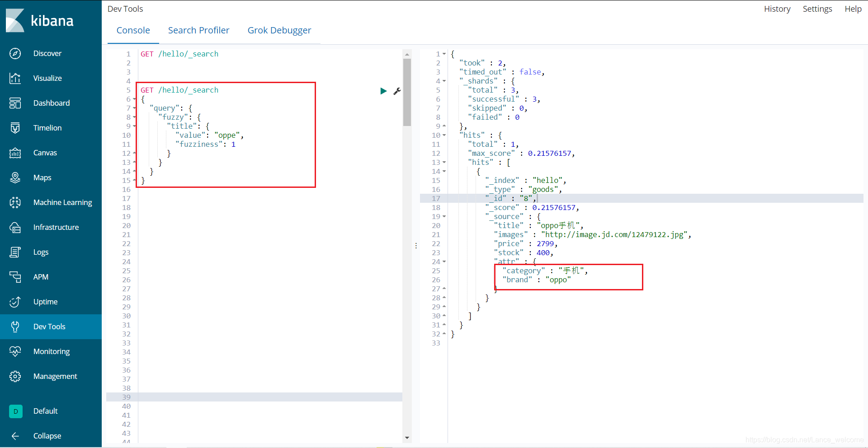Collapse title block at editor line 9
This screenshot has height=448, width=868.
tap(134, 126)
